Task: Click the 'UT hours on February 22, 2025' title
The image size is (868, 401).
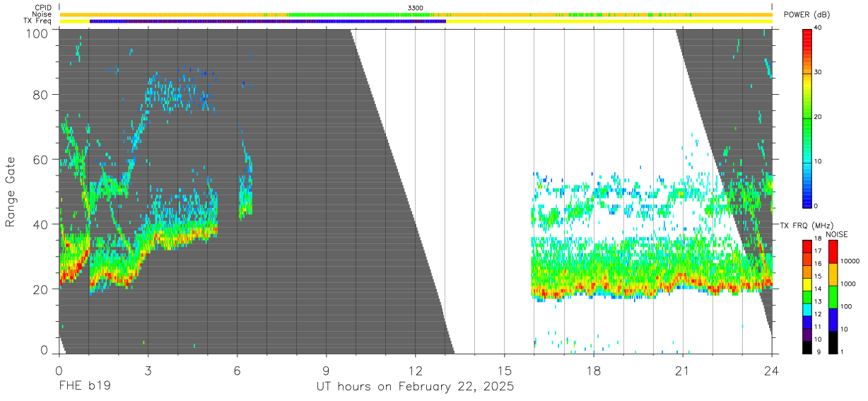Action: coord(415,387)
